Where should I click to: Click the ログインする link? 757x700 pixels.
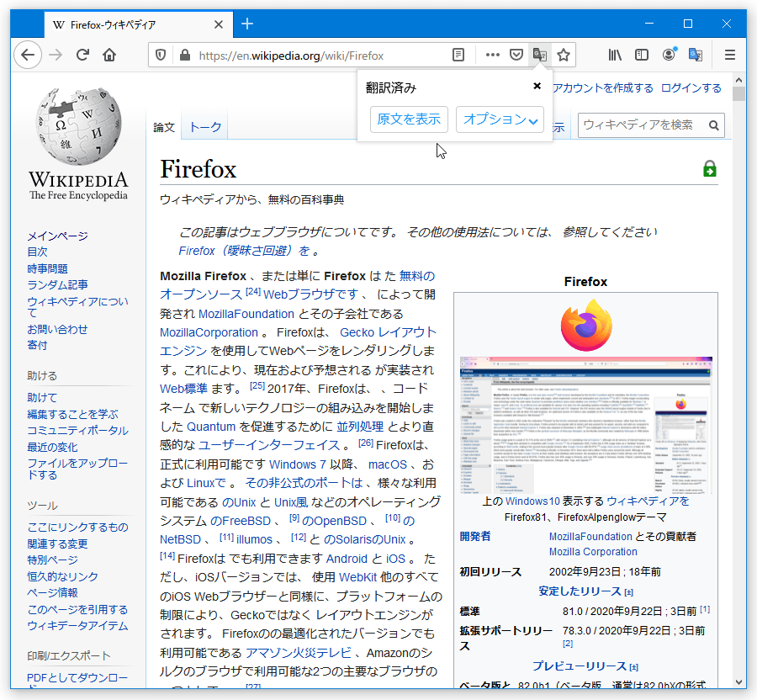tap(691, 87)
